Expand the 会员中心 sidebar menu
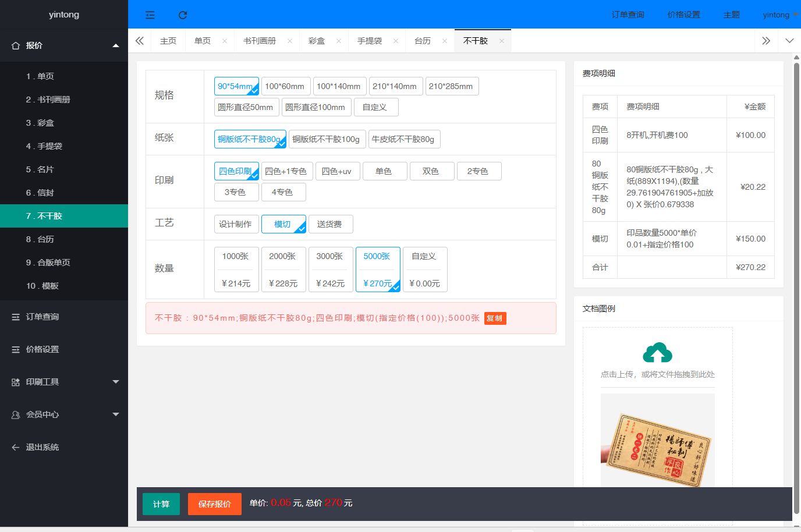 coord(116,414)
